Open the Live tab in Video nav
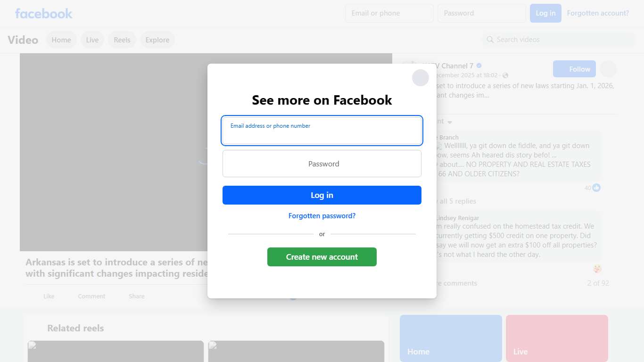The height and width of the screenshot is (362, 644). pyautogui.click(x=92, y=40)
